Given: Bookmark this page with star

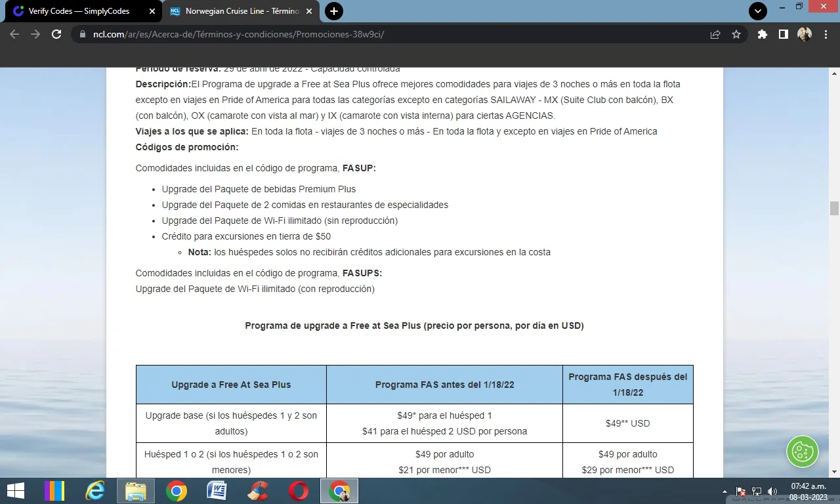Looking at the screenshot, I should (x=736, y=34).
